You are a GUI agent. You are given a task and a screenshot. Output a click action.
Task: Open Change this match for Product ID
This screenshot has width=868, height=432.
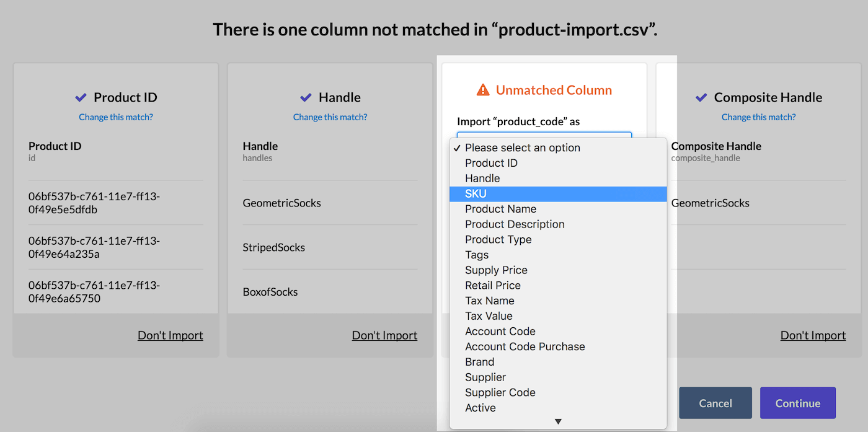[115, 117]
